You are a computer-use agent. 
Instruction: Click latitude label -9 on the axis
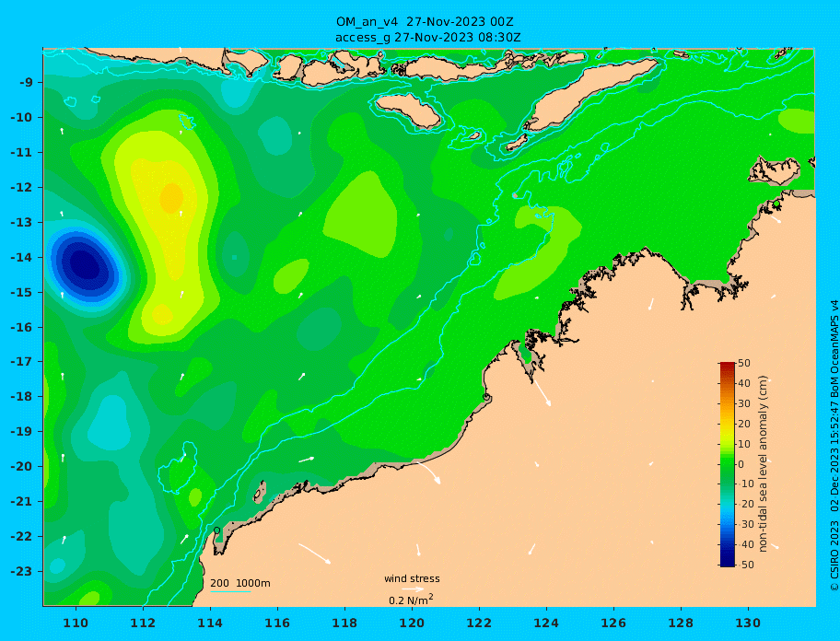27,83
